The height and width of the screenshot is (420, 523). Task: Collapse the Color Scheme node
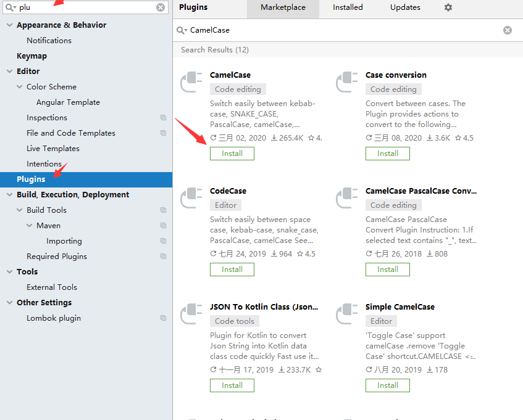[20, 86]
